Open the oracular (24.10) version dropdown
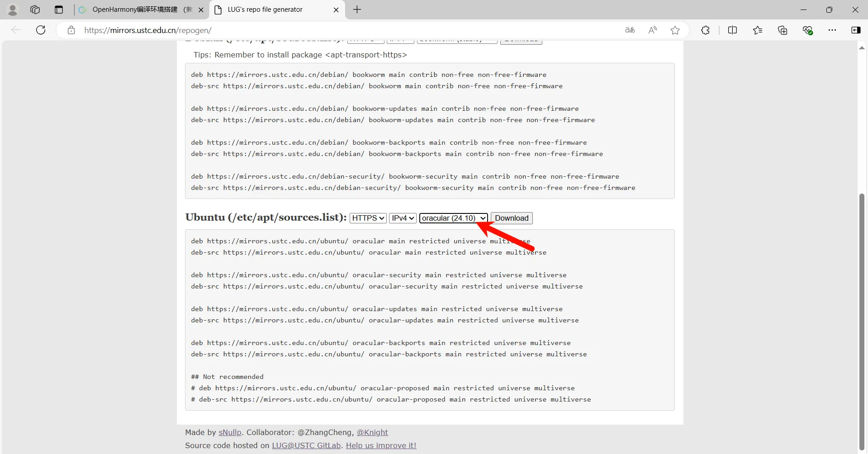The image size is (868, 454). click(x=453, y=218)
